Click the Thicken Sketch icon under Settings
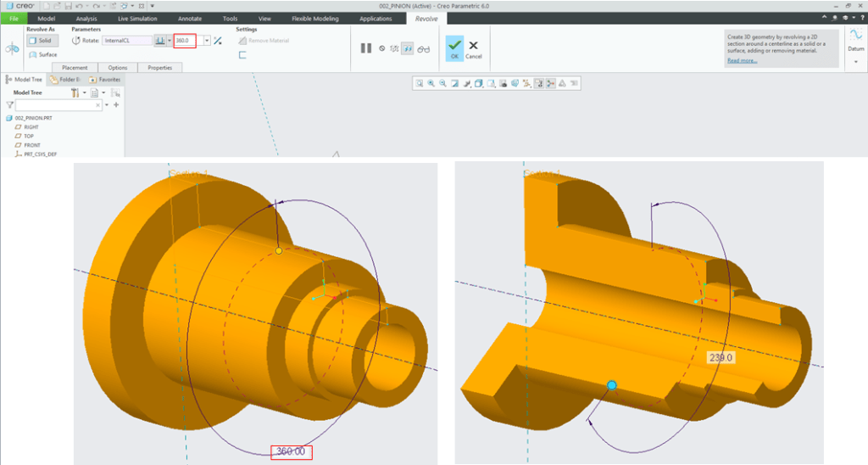Screen dimensions: 868x465 click(242, 55)
